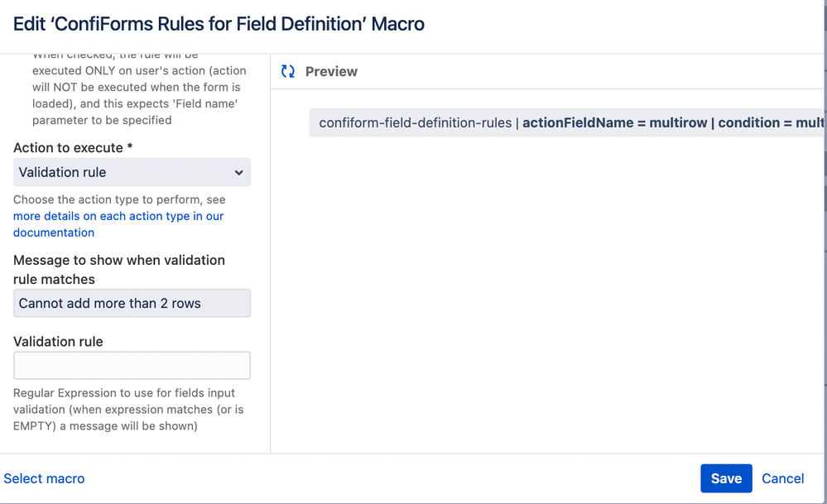Open the 'Action to execute' dropdown
The height and width of the screenshot is (504, 827).
pyautogui.click(x=132, y=172)
